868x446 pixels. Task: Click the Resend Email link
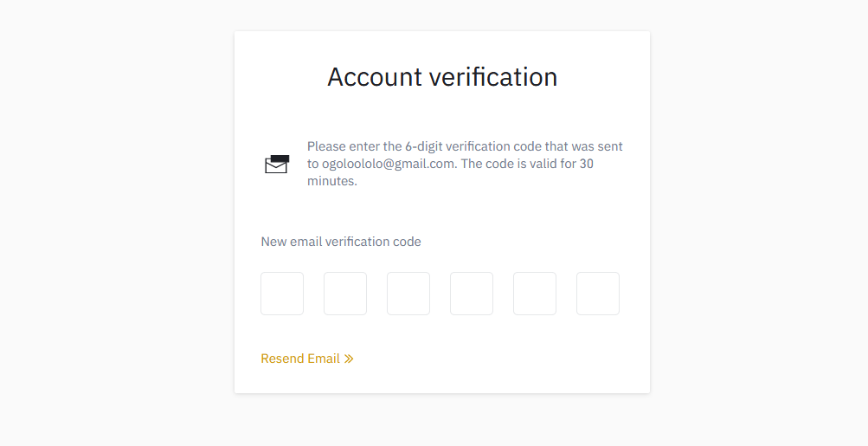pos(307,359)
